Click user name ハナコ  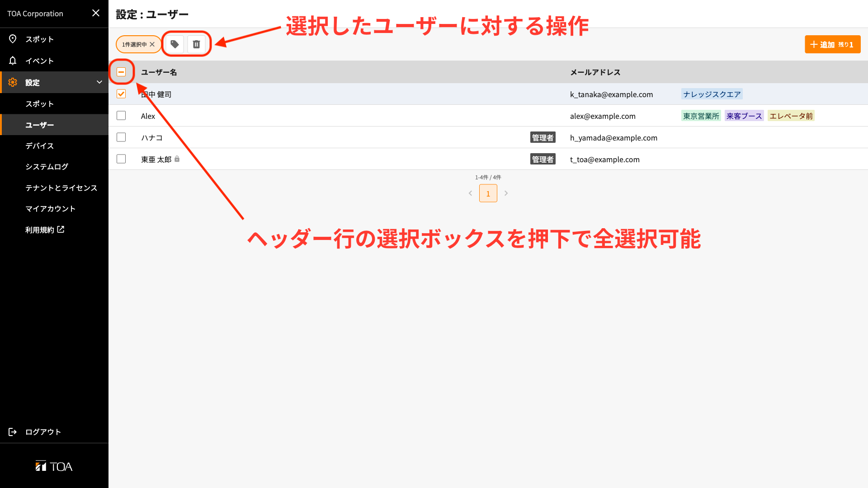coord(152,138)
